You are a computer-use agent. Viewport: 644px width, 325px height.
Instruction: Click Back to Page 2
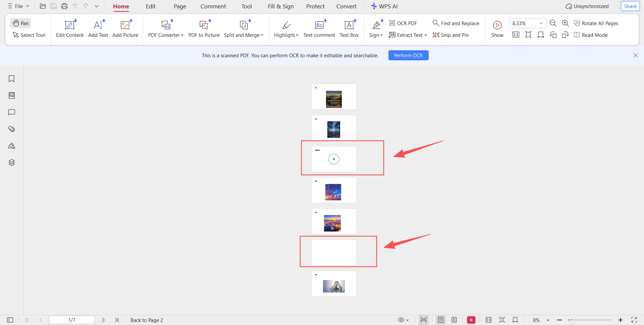(147, 320)
